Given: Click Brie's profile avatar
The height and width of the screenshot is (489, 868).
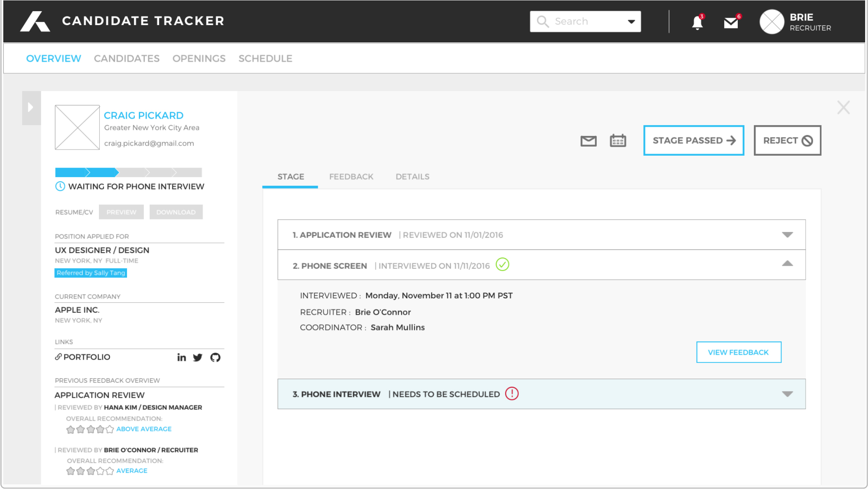Looking at the screenshot, I should 772,22.
